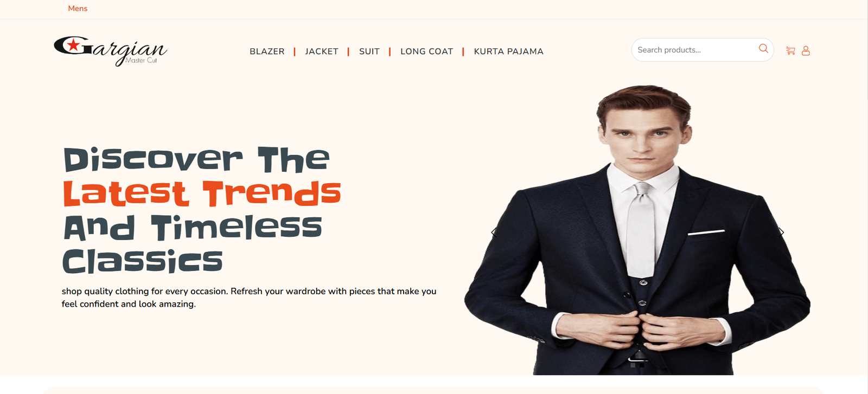Click the Gargian Master Cut logo
868x394 pixels.
click(111, 51)
